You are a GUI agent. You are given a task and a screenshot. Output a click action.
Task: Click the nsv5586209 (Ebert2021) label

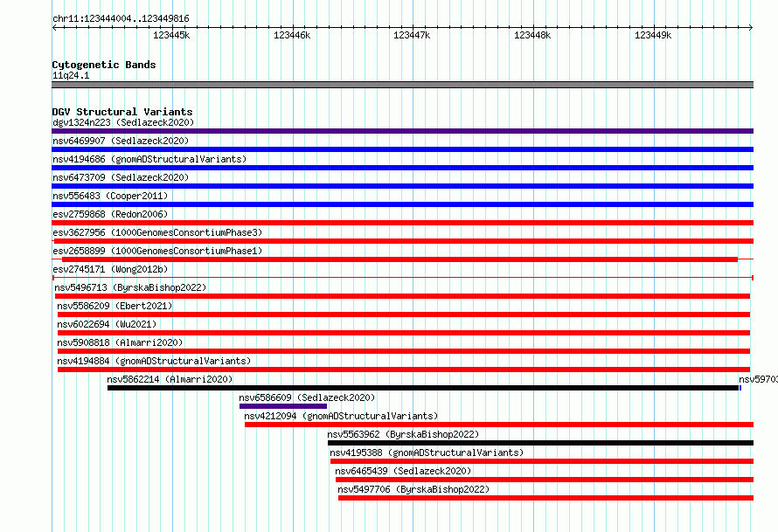[115, 306]
